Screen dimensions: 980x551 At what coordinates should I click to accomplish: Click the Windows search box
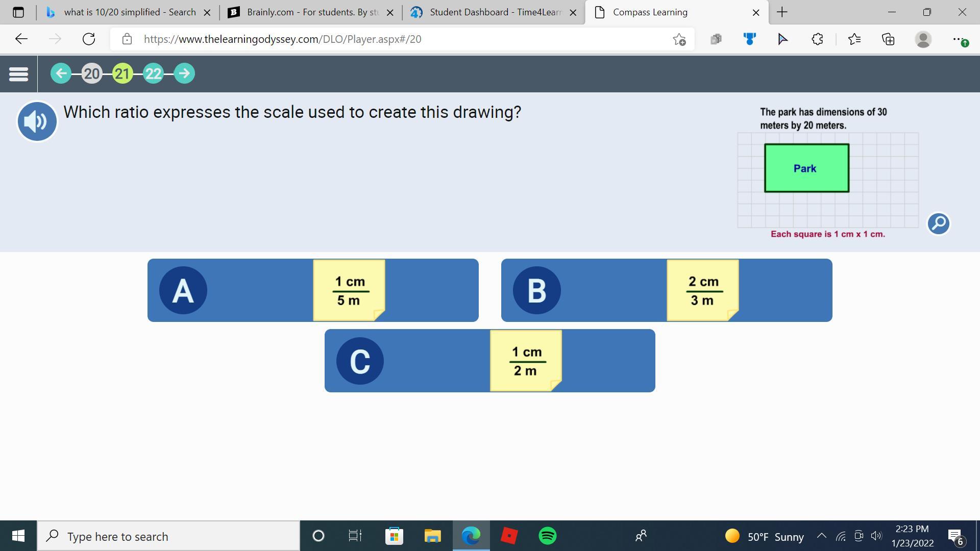(x=168, y=536)
